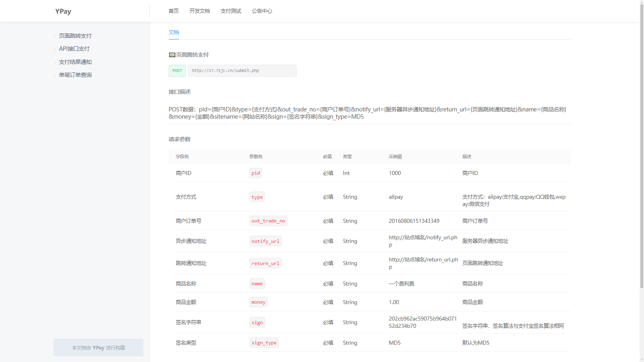Select API接口支付 in sidebar
This screenshot has width=644, height=362.
[74, 49]
